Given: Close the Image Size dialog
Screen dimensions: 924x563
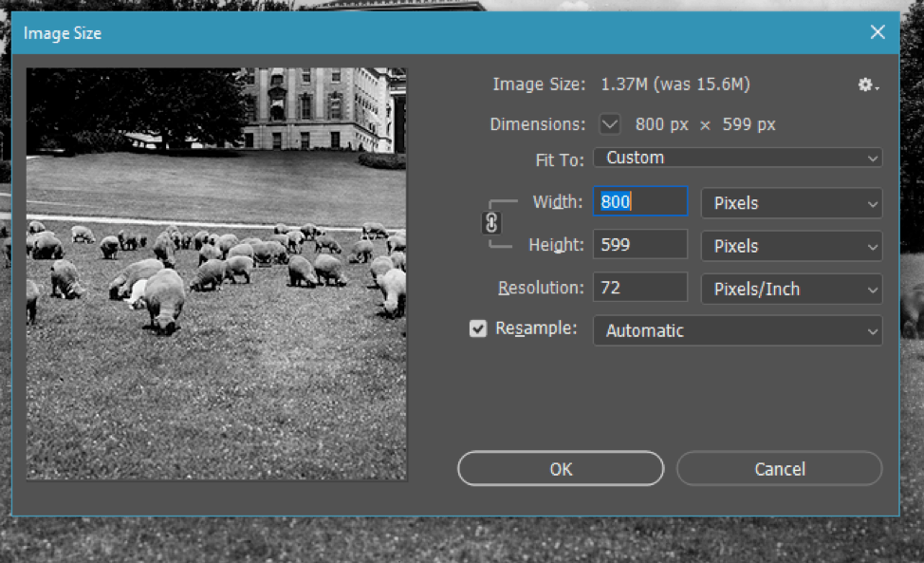Looking at the screenshot, I should point(878,32).
